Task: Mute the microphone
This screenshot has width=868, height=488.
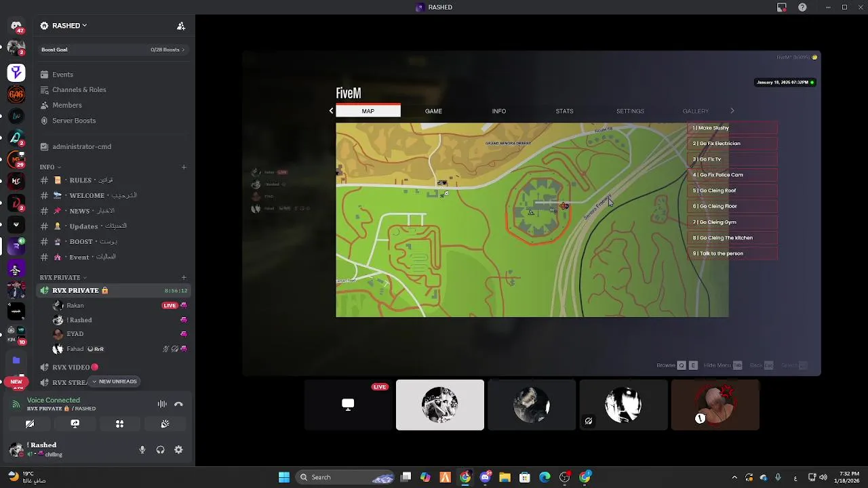Action: tap(142, 450)
